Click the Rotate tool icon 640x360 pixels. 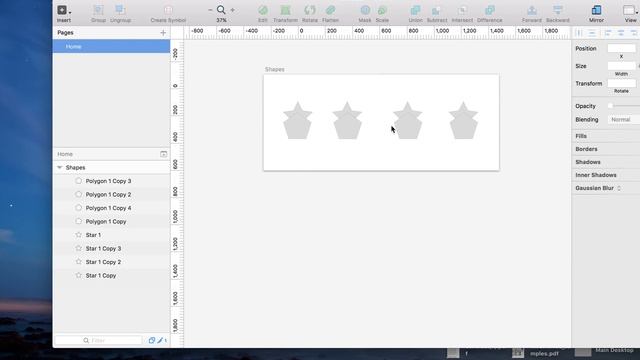click(310, 10)
